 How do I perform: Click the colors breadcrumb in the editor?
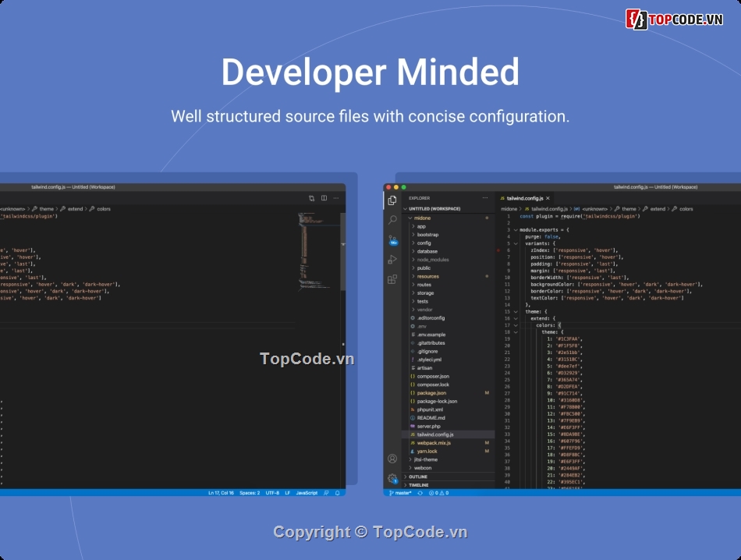[687, 208]
